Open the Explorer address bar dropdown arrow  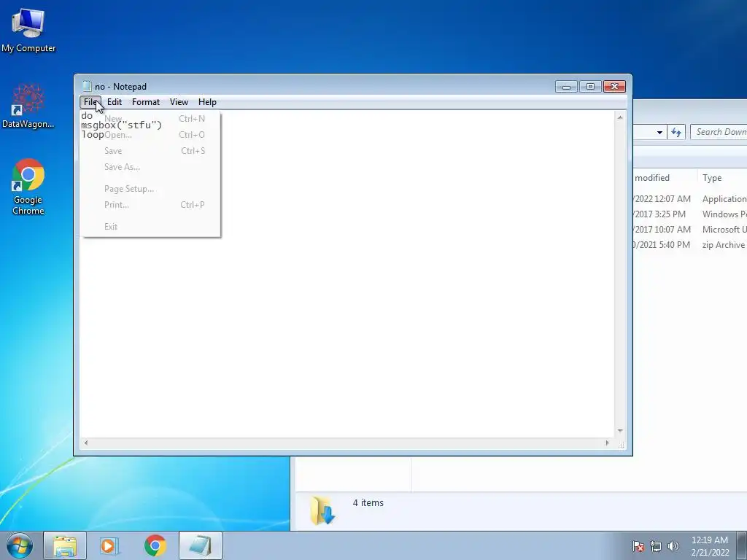659,133
